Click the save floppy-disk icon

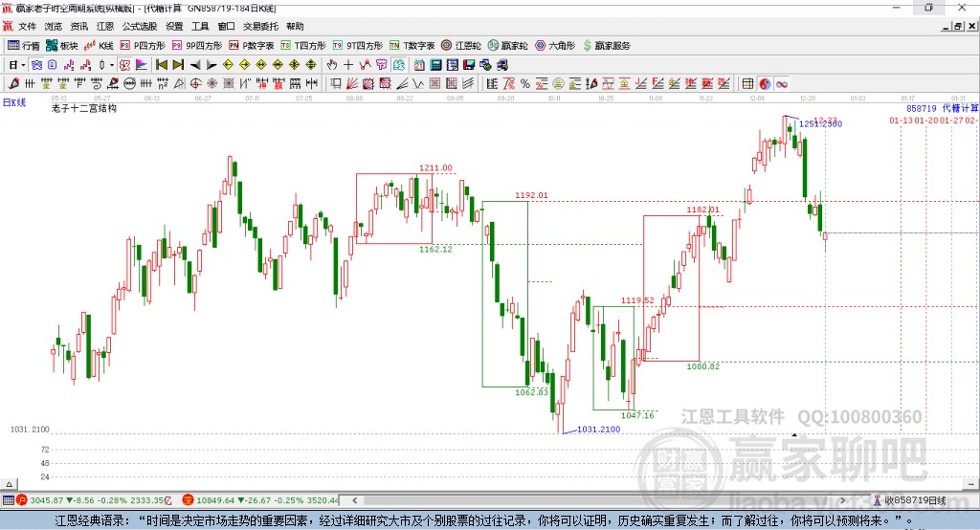click(x=469, y=65)
